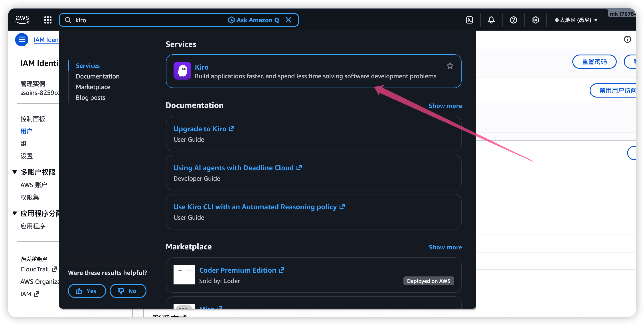644x325 pixels.
Task: Click the info circle icon at top right
Action: tap(627, 39)
